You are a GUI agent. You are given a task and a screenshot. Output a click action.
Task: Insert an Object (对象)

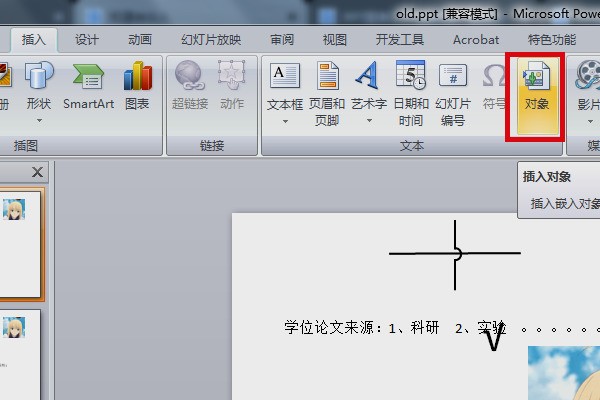pyautogui.click(x=536, y=94)
